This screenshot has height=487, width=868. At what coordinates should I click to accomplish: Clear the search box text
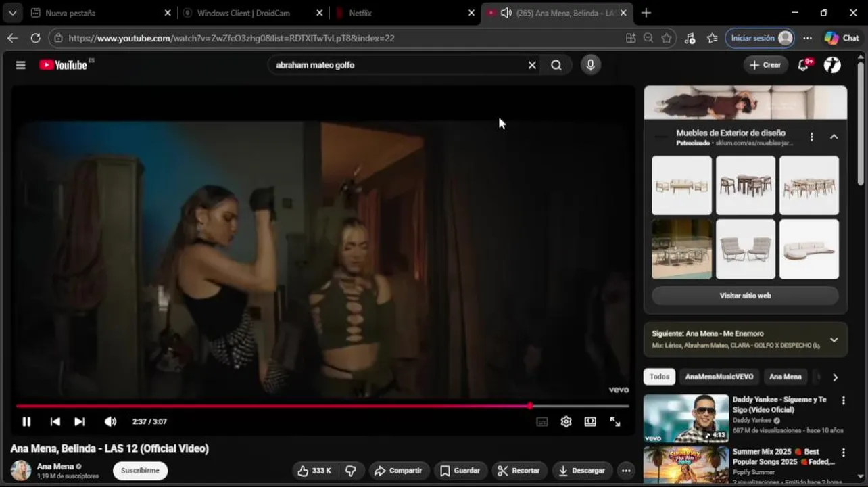[532, 65]
